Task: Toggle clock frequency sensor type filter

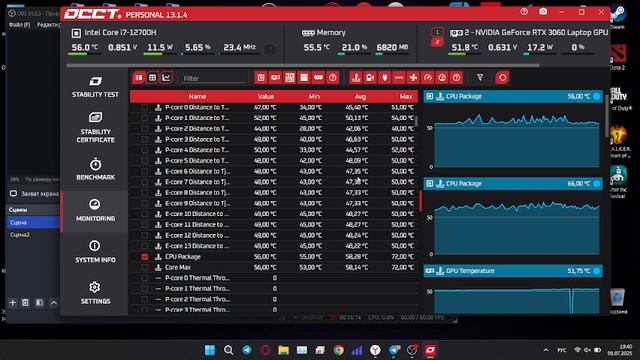Action: click(442, 78)
